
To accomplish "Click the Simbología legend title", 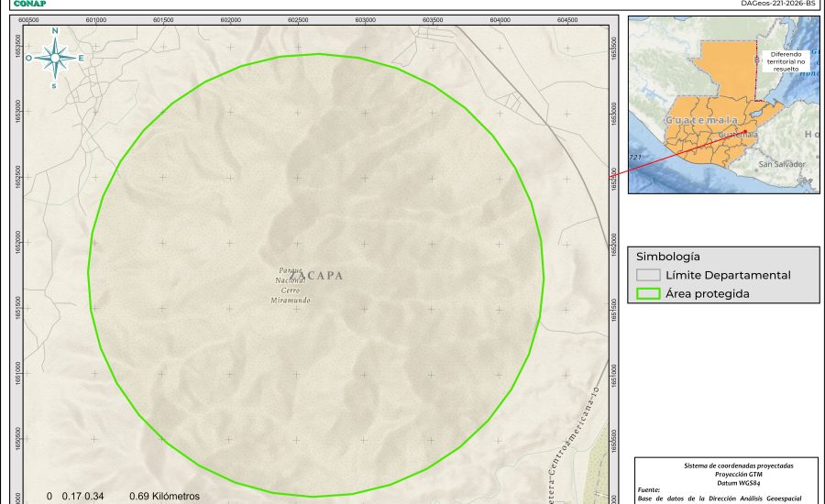I will coord(668,257).
